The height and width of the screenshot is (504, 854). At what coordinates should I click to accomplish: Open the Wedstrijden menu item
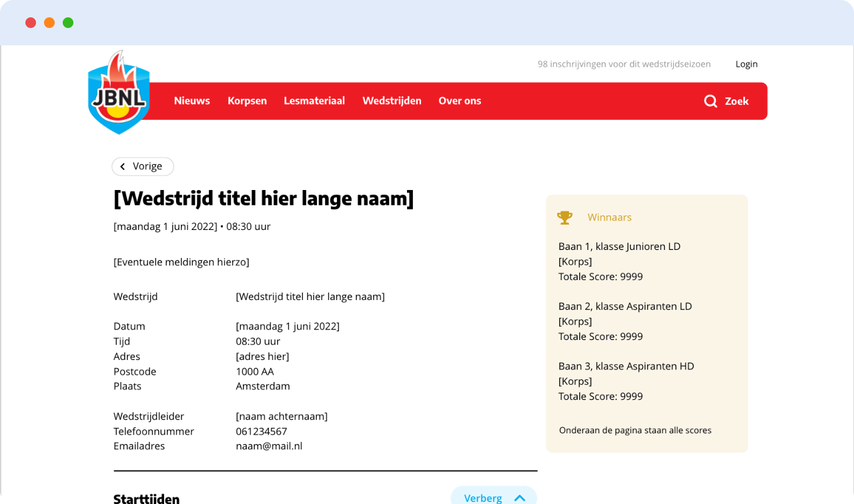click(392, 101)
